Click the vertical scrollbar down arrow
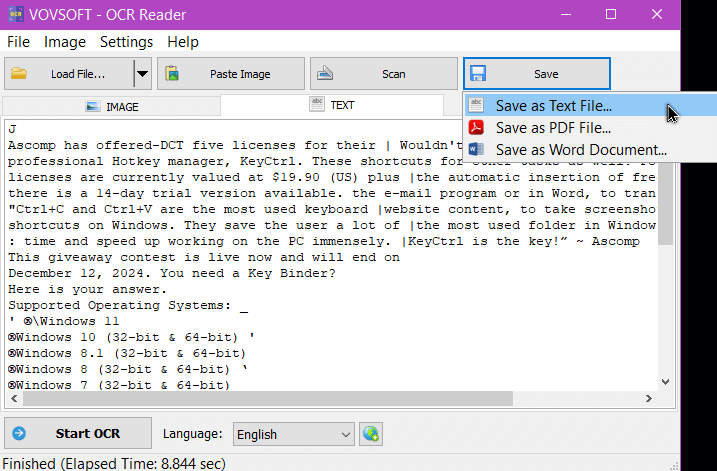 click(x=666, y=381)
